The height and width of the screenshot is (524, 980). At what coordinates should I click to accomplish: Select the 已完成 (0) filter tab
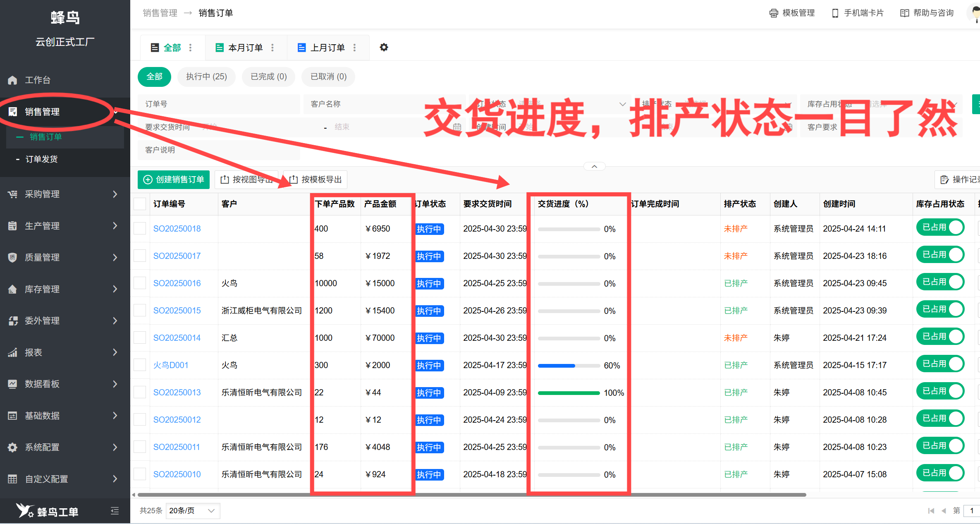[x=268, y=77]
